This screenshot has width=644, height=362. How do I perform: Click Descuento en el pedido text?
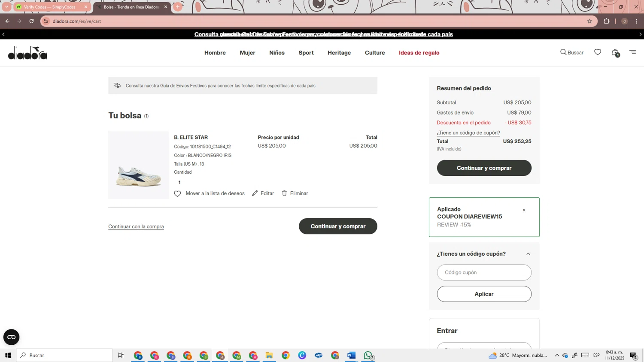tap(464, 123)
